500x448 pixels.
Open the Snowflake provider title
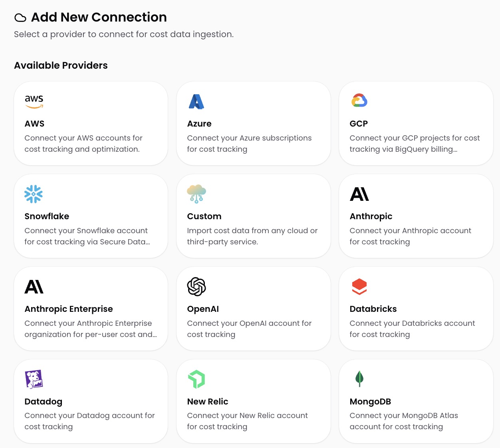click(47, 216)
